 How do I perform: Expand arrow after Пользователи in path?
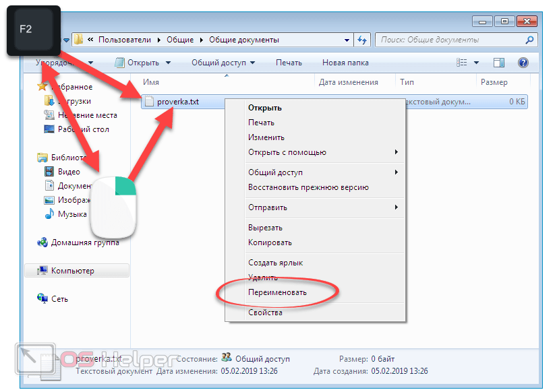[158, 40]
